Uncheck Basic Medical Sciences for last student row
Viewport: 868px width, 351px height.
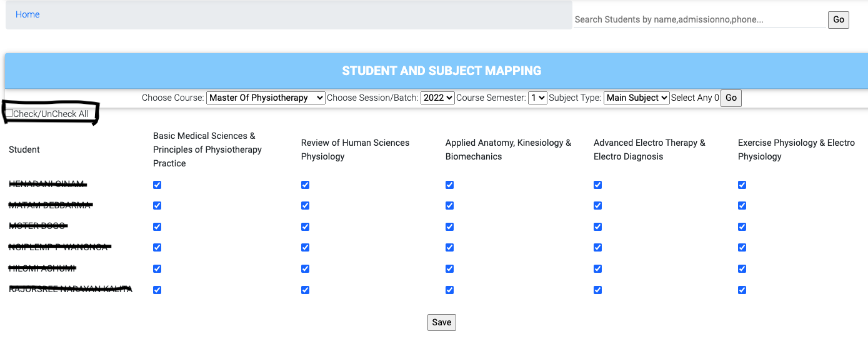click(157, 290)
